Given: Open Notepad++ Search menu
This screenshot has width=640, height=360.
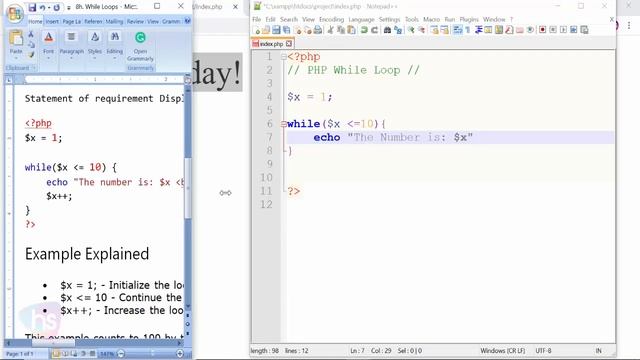Looking at the screenshot, I should (289, 19).
